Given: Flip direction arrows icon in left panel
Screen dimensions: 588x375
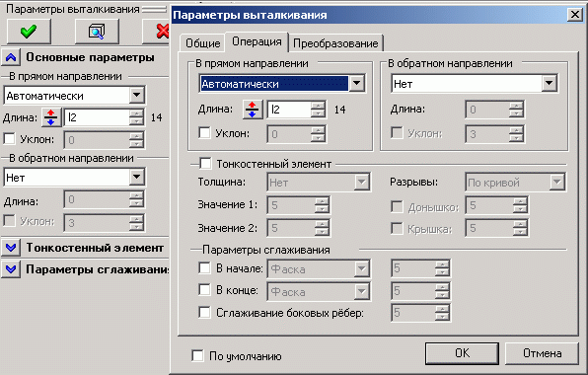Looking at the screenshot, I should click(x=51, y=117).
